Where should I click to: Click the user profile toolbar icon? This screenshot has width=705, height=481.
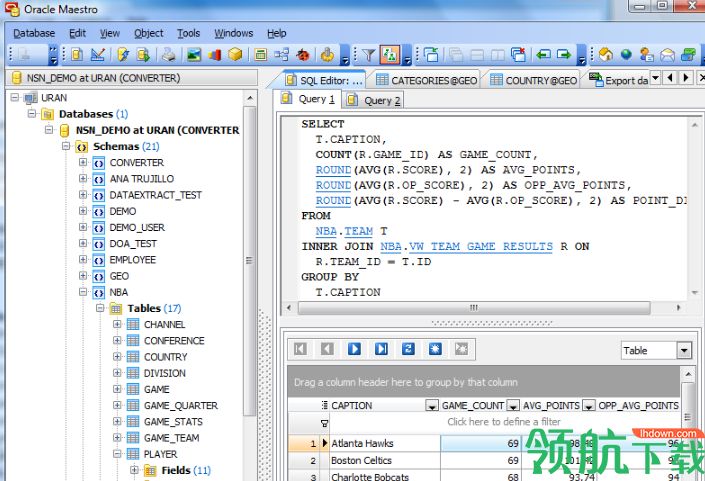pos(647,55)
